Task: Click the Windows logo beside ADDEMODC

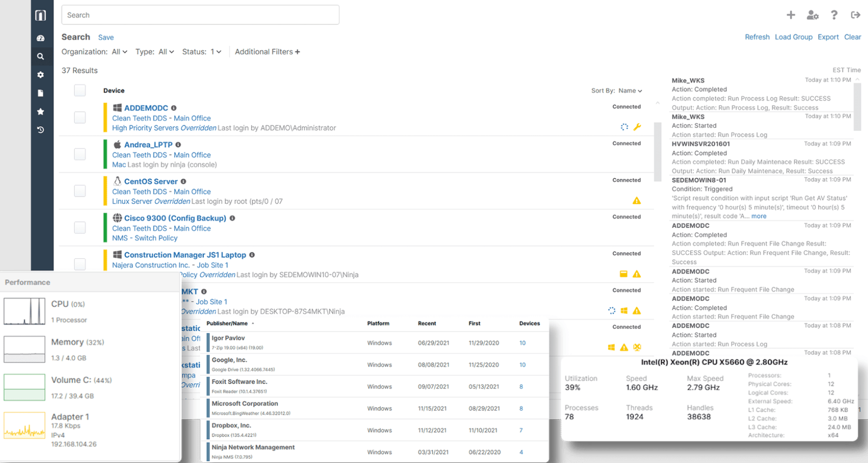Action: [x=117, y=107]
